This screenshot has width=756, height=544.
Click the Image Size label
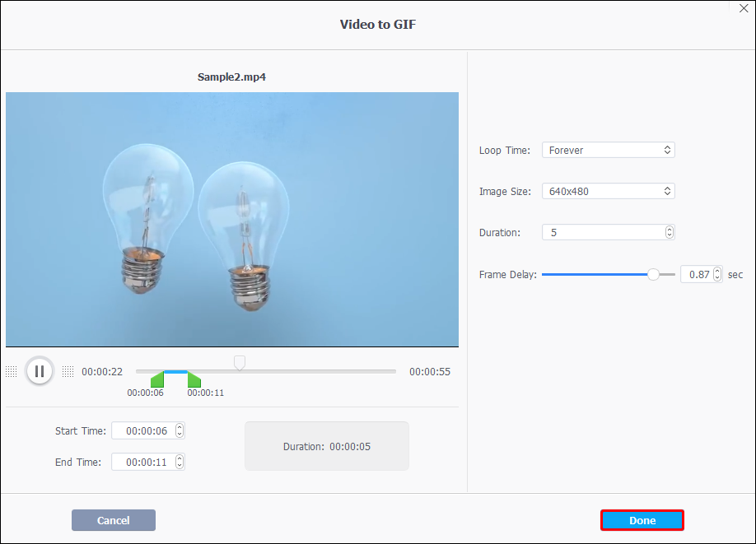pos(505,192)
